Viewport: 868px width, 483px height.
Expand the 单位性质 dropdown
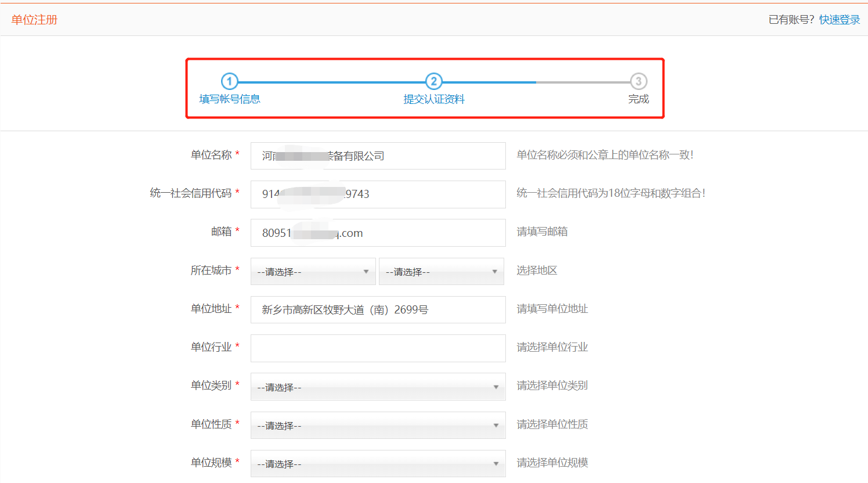click(x=378, y=426)
